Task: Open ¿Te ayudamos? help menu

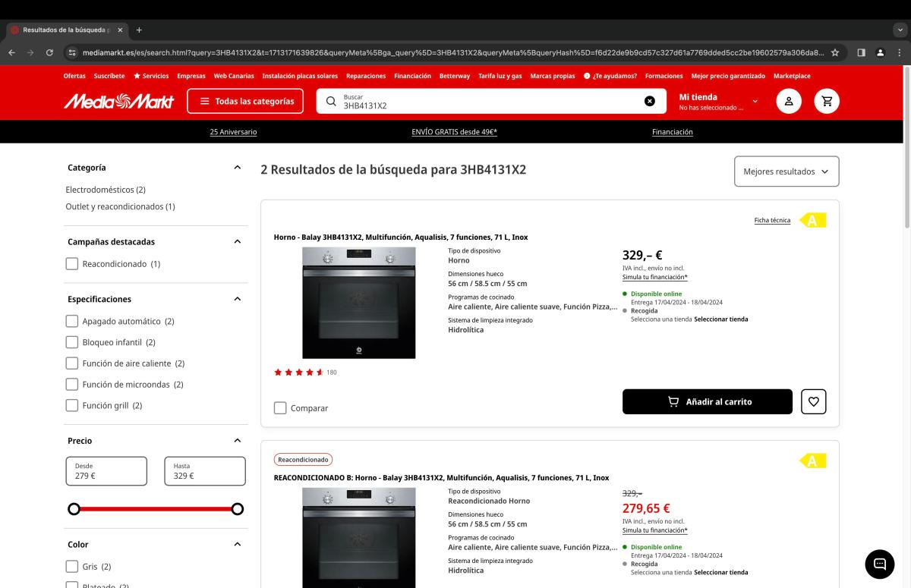Action: (611, 76)
